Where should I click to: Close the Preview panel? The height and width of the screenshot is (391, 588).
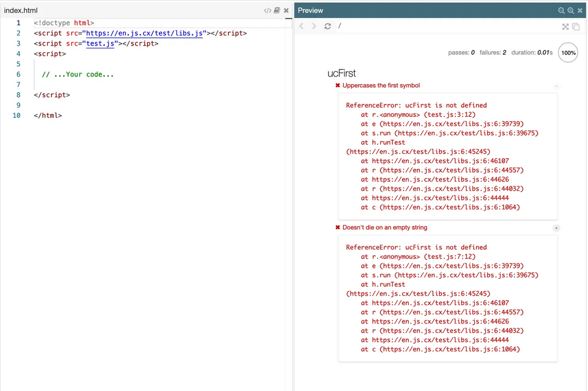pos(580,10)
